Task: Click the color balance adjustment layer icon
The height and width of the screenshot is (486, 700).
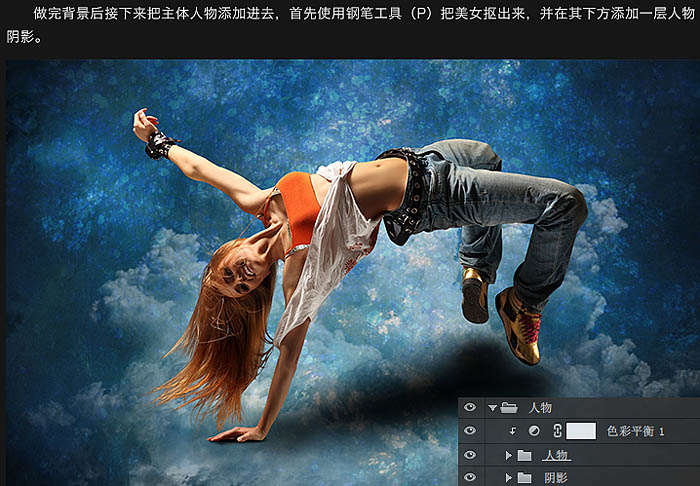Action: (x=533, y=431)
